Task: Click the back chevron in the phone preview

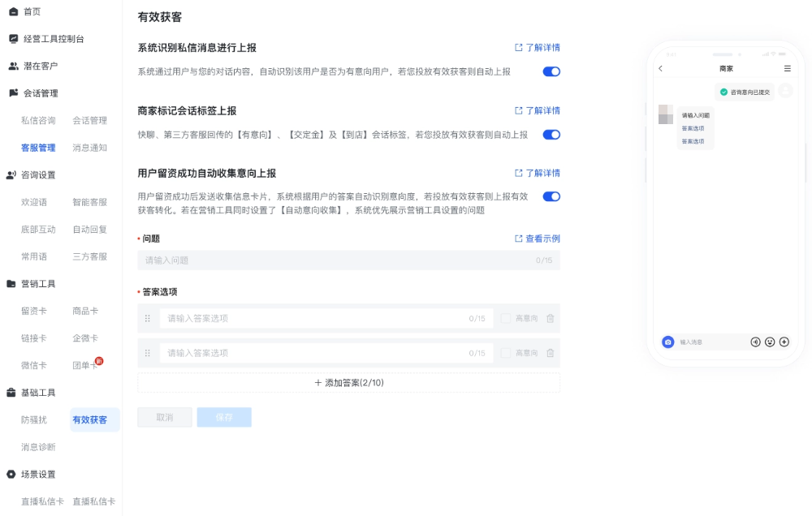Action: pos(659,68)
